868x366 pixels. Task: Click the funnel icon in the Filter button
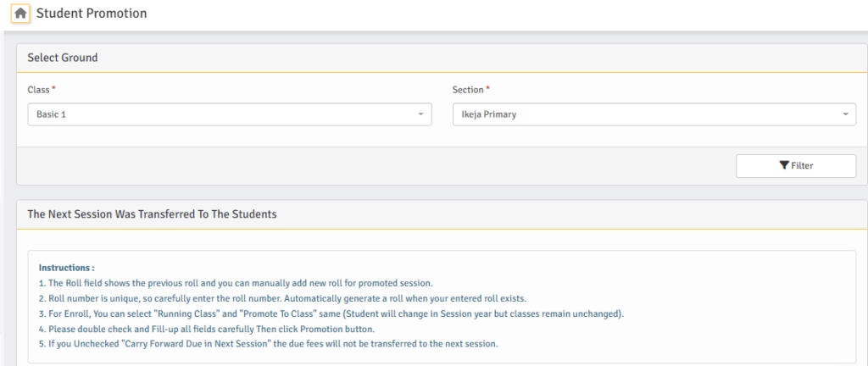[783, 166]
